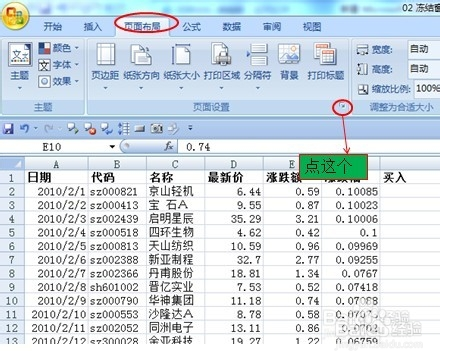Open the 分隔符 breaks menu
Screen dimensions: 452x362
pyautogui.click(x=257, y=66)
